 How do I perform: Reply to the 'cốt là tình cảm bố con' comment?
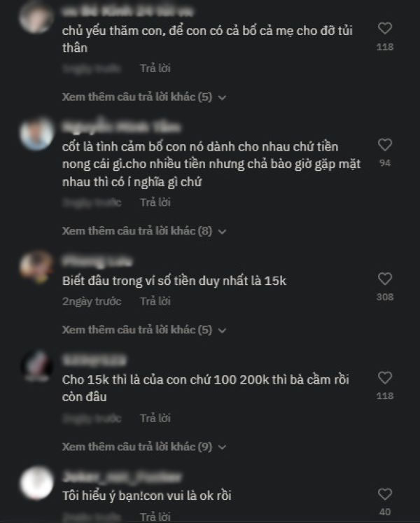[x=155, y=202]
